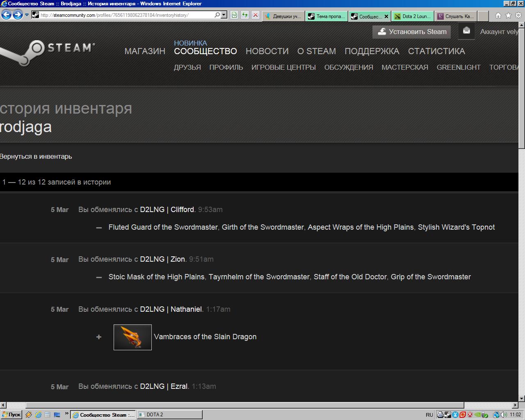525x420 pixels.
Task: Open the СООБЩЕСТВО menu
Action: tap(205, 51)
